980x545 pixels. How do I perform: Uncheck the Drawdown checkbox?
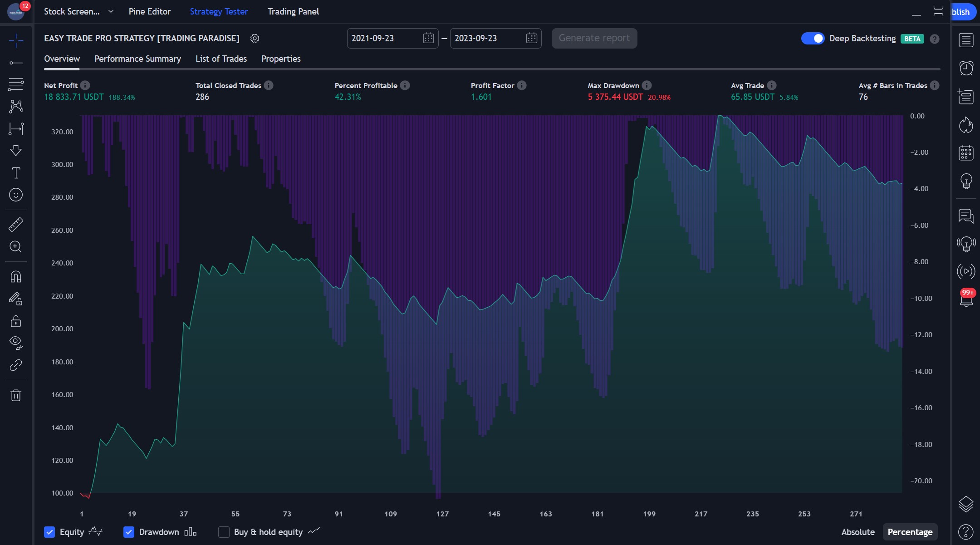coord(129,532)
